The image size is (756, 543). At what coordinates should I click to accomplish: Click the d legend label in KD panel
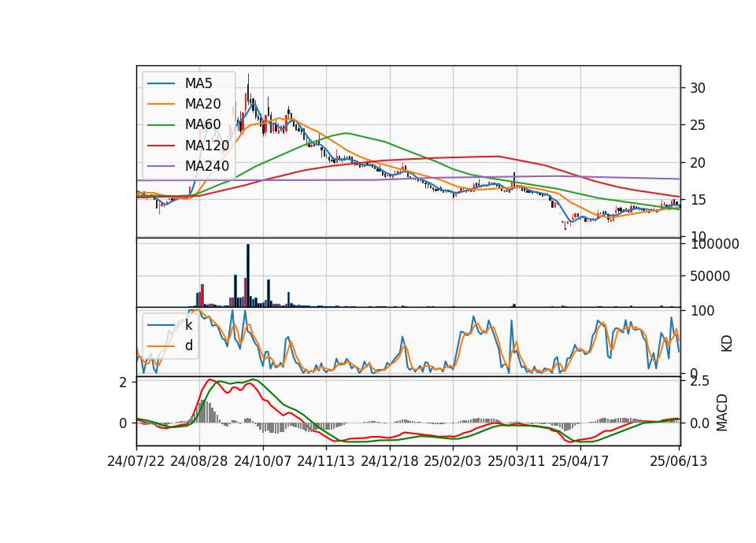[x=188, y=345]
